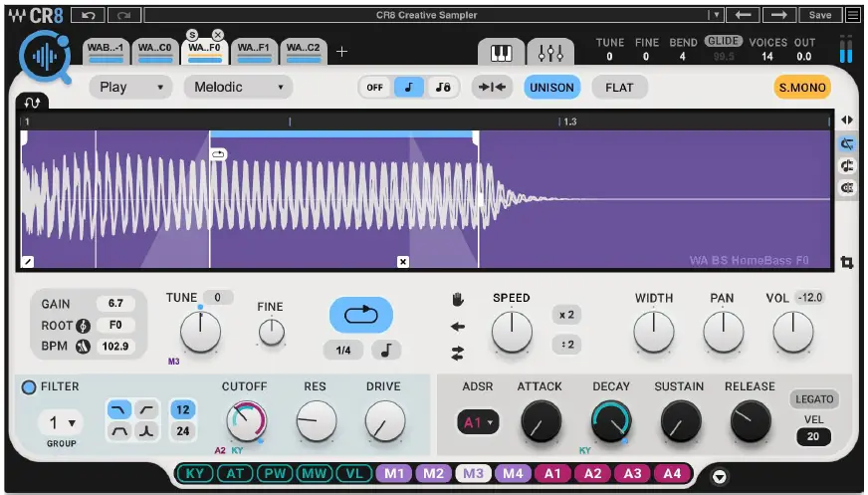Select the A3 envelope button
This screenshot has width=868, height=495.
click(x=632, y=473)
